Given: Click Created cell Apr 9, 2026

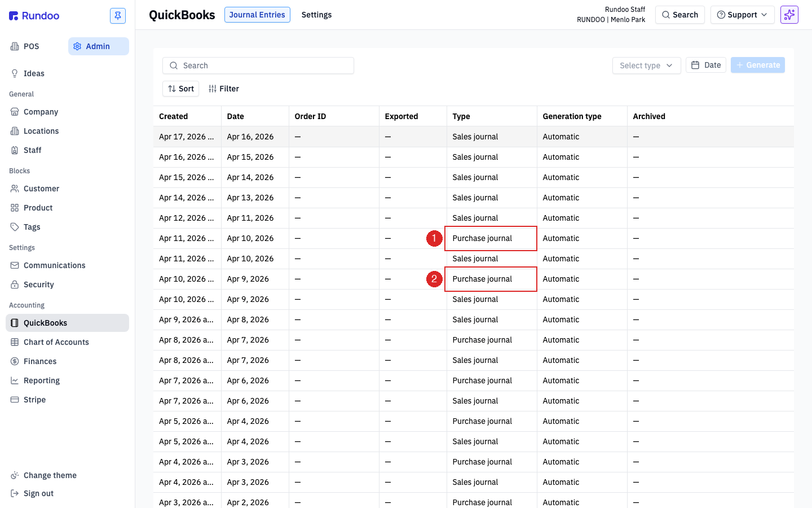Looking at the screenshot, I should (x=187, y=319).
